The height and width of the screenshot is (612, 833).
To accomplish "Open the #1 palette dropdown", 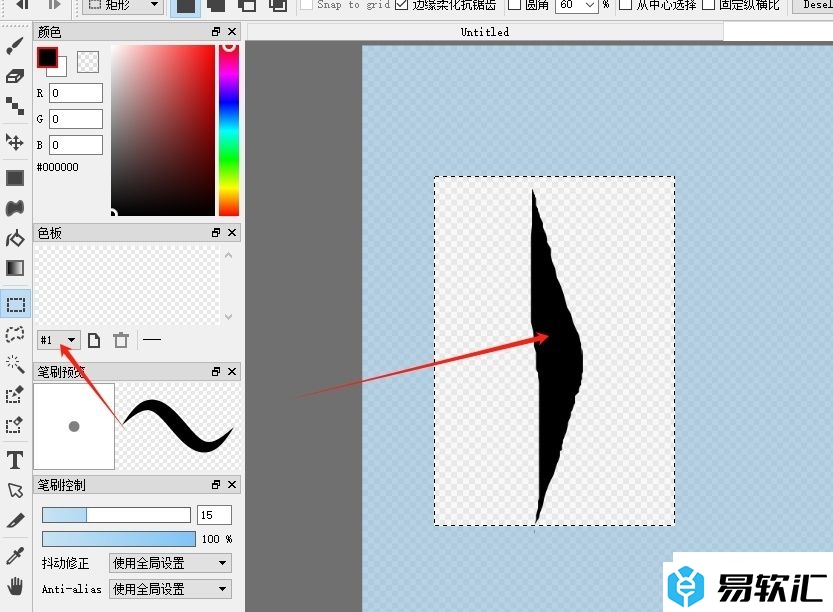I will point(58,340).
